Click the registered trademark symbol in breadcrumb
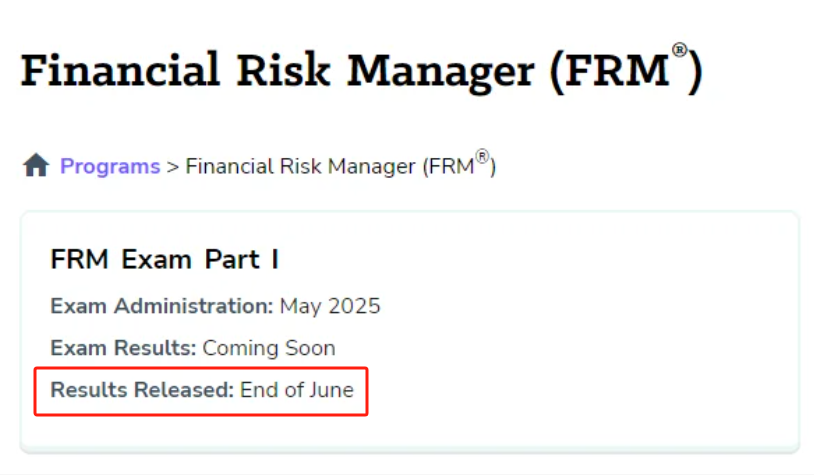The height and width of the screenshot is (475, 814). tap(482, 156)
